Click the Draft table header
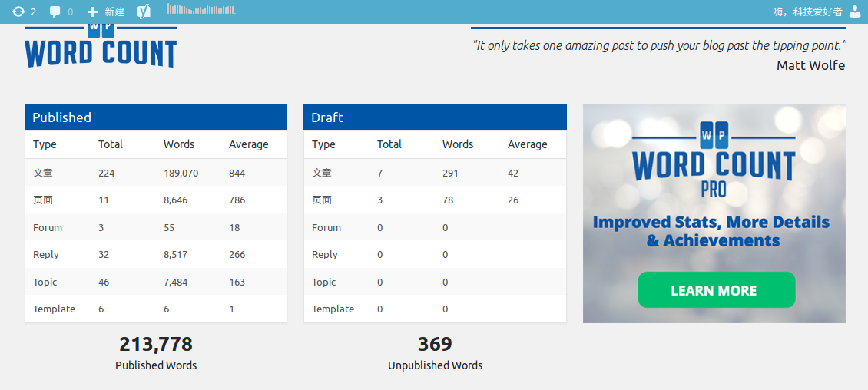 (435, 117)
